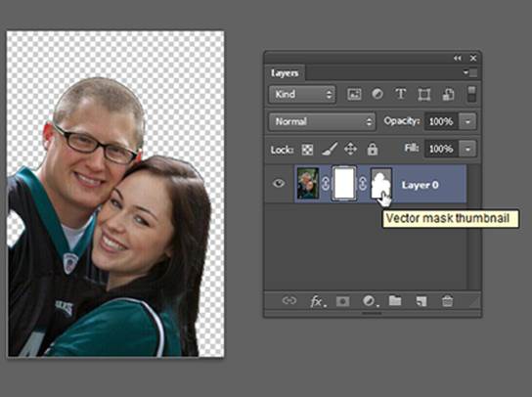The width and height of the screenshot is (532, 397).
Task: Select the Layer 0 image thumbnail
Action: click(308, 183)
